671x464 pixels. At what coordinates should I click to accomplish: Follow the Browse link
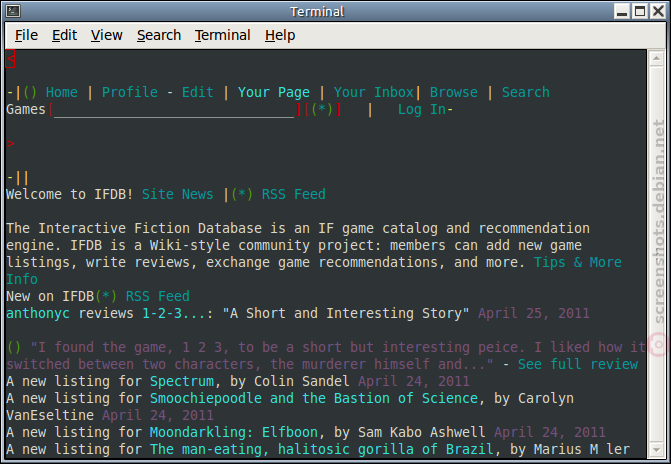[x=454, y=92]
